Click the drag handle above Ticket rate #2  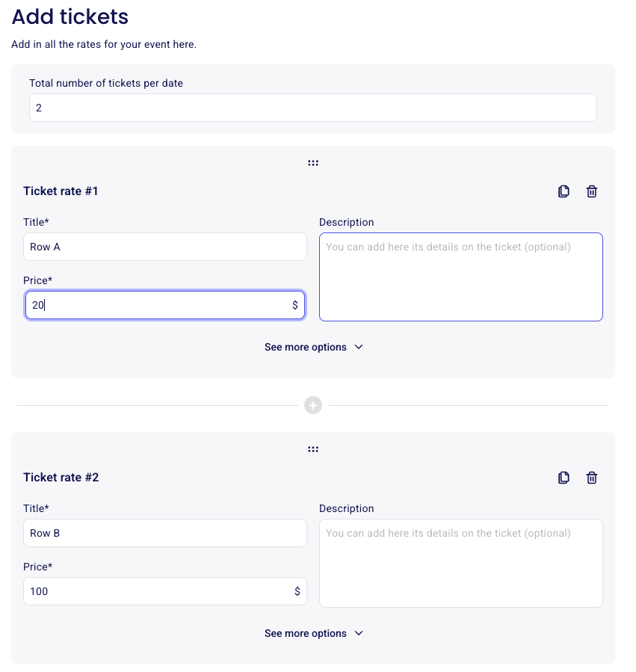point(313,449)
